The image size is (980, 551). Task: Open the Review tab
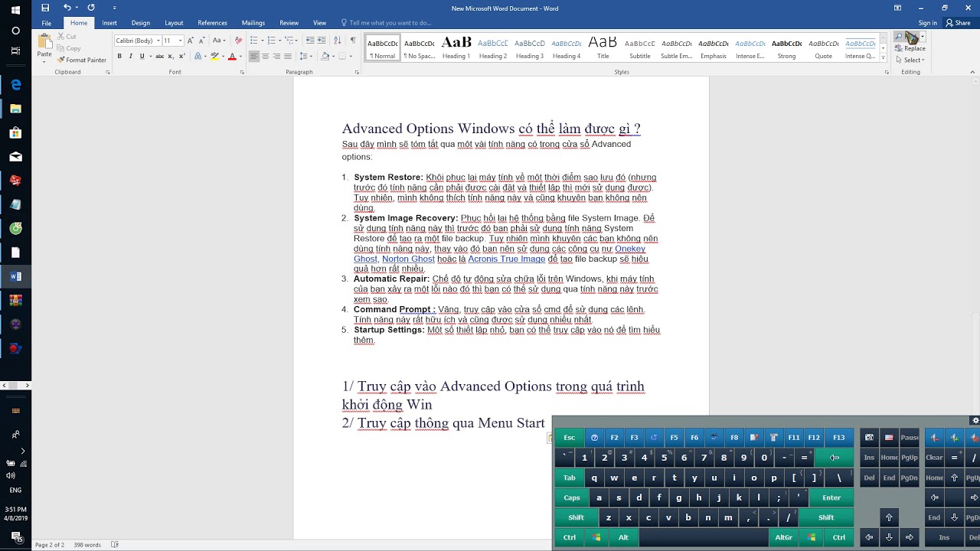click(289, 23)
